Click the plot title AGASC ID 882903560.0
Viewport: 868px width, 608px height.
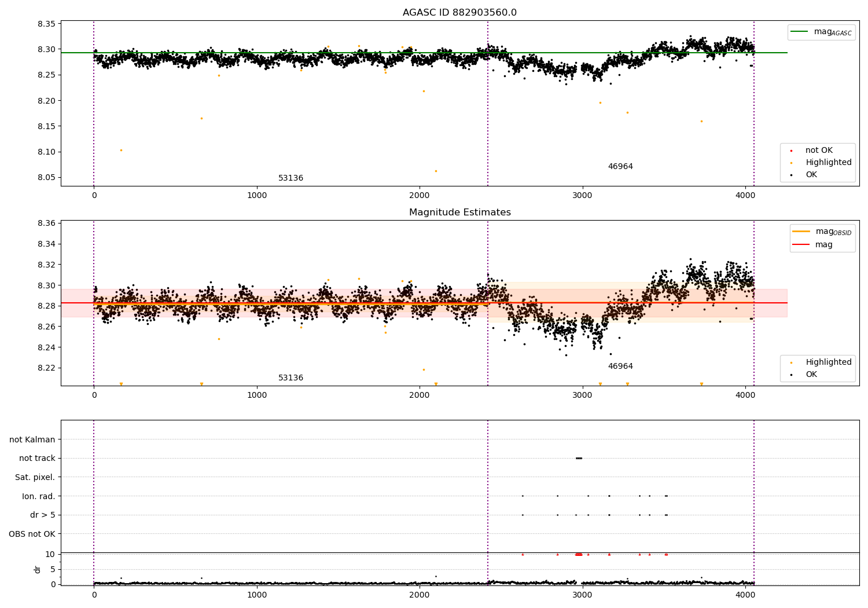tap(459, 13)
